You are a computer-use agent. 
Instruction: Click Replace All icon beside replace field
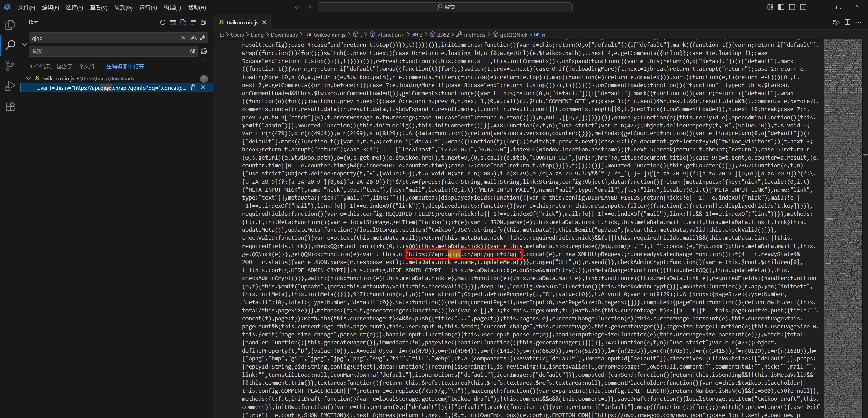click(x=204, y=51)
